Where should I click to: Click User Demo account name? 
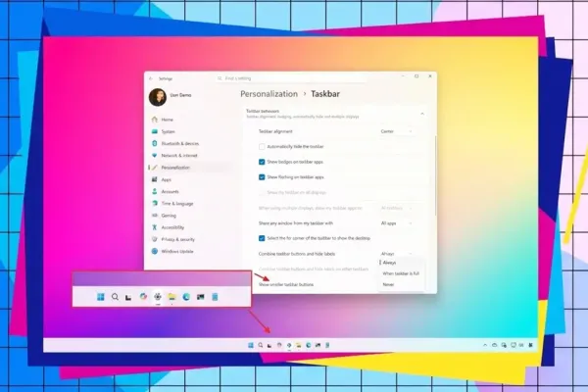[180, 95]
